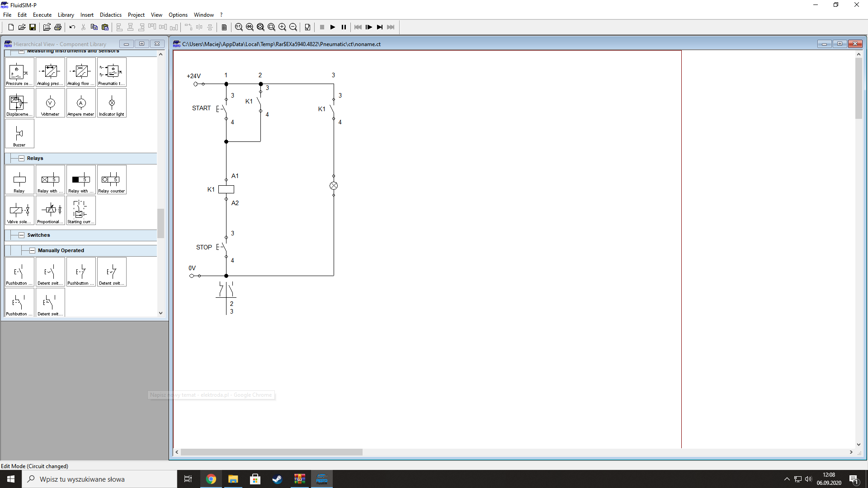This screenshot has width=868, height=488.
Task: Open the Didactics menu
Action: 110,15
